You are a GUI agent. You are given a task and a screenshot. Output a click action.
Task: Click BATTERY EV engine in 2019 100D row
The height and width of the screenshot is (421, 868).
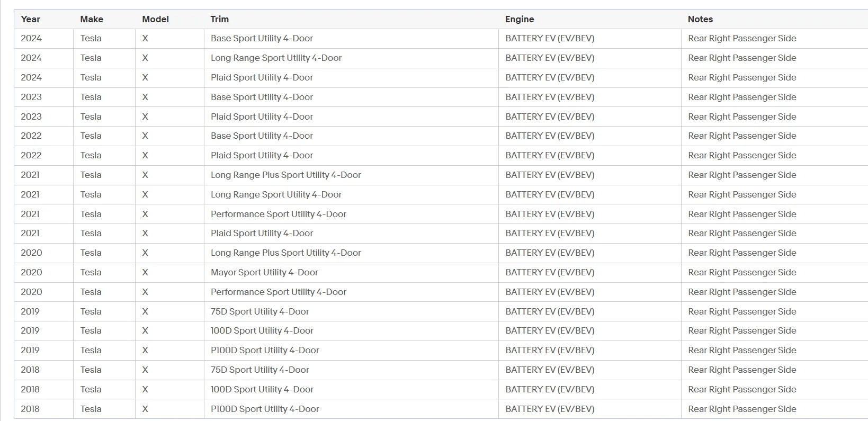550,330
